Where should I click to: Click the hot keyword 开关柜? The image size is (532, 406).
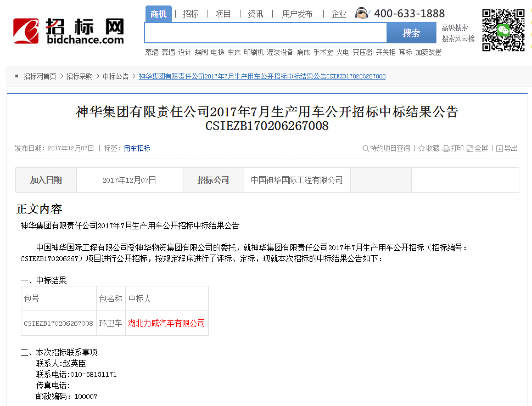386,52
